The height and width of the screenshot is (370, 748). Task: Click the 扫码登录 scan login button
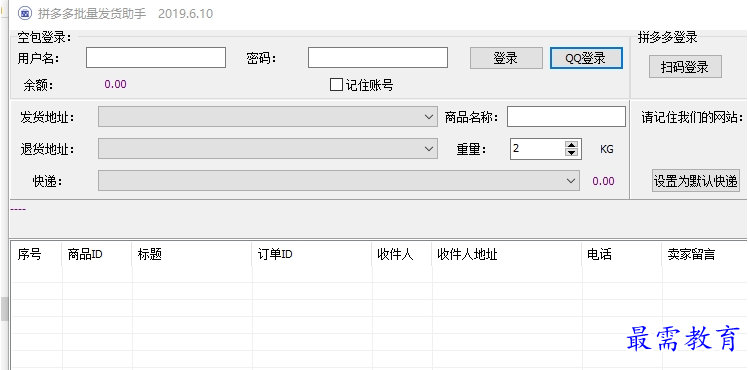click(685, 67)
